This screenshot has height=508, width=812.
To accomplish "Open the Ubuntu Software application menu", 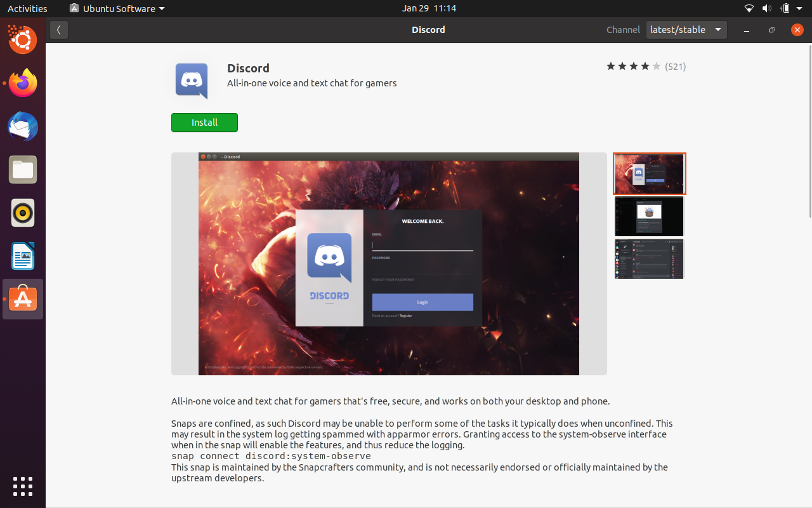I will pos(116,8).
